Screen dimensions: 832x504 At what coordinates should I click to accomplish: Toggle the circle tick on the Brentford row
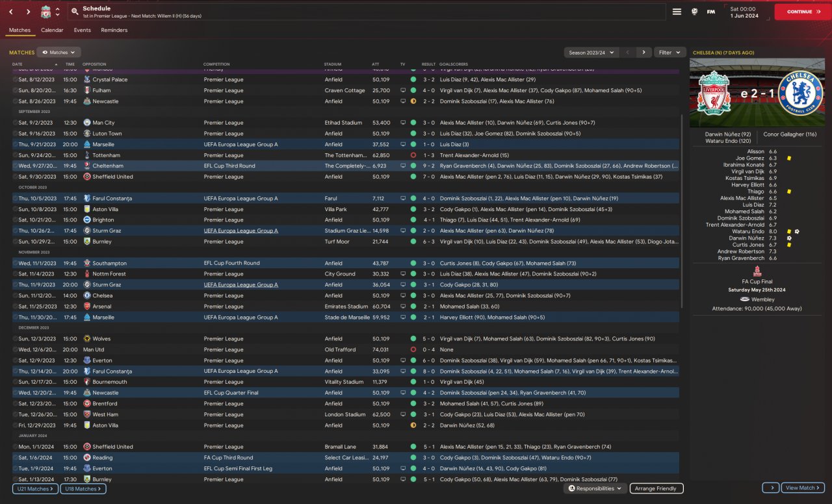(15, 403)
